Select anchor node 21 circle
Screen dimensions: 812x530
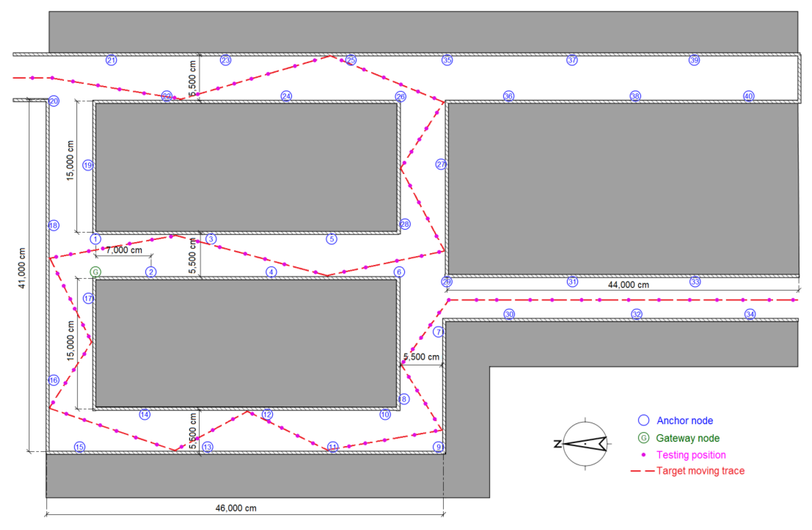tap(111, 60)
